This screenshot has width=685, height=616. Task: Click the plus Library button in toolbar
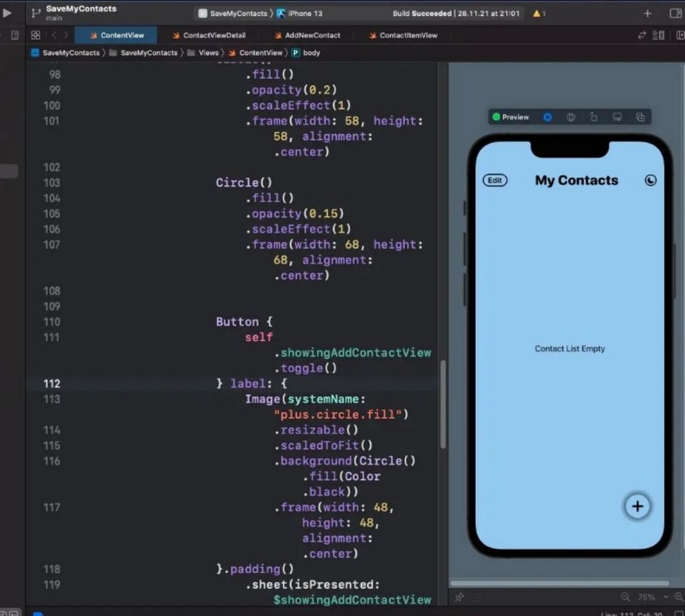(647, 14)
